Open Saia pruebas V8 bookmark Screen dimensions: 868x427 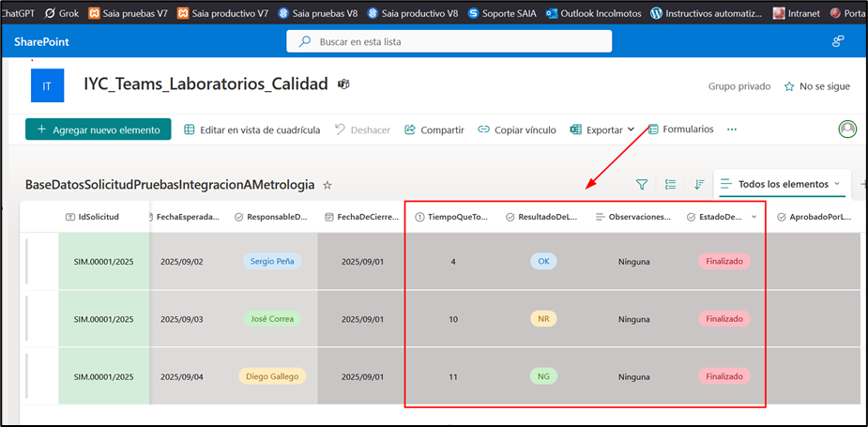321,13
